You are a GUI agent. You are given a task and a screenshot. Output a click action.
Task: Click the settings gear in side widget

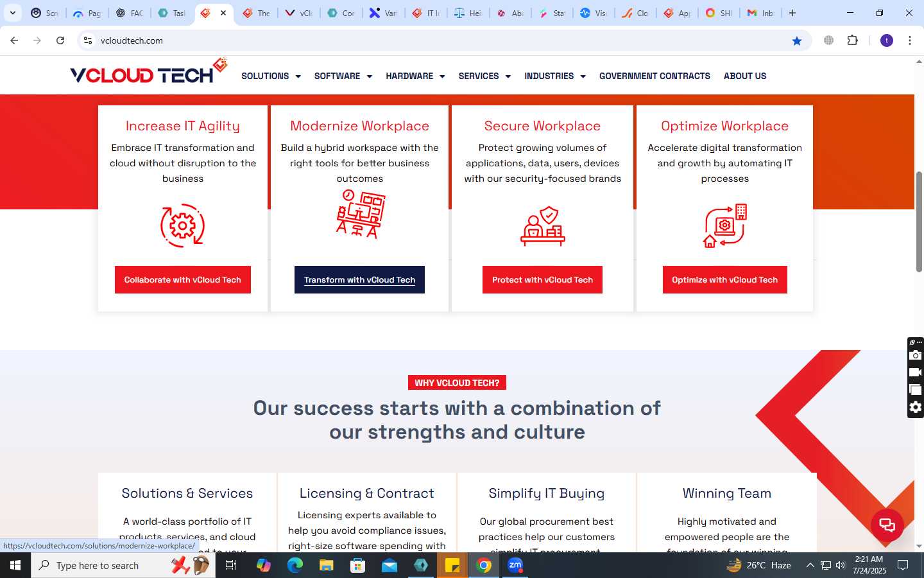[x=916, y=407]
